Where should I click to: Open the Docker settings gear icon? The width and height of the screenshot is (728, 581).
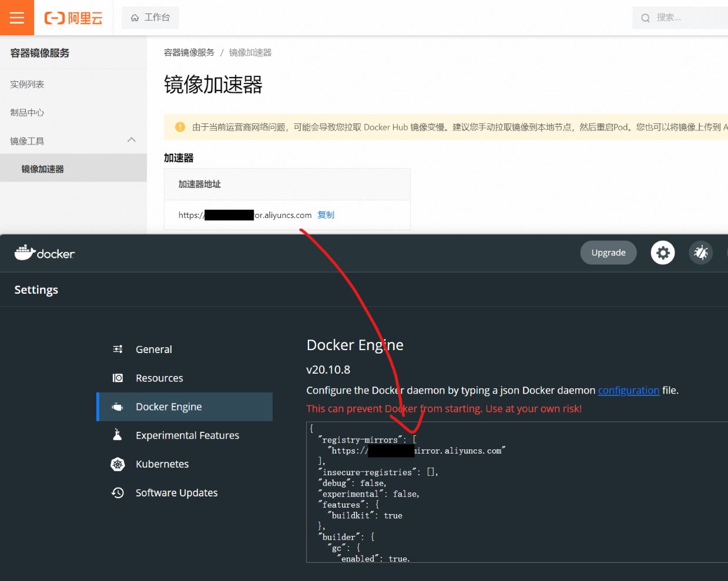662,253
